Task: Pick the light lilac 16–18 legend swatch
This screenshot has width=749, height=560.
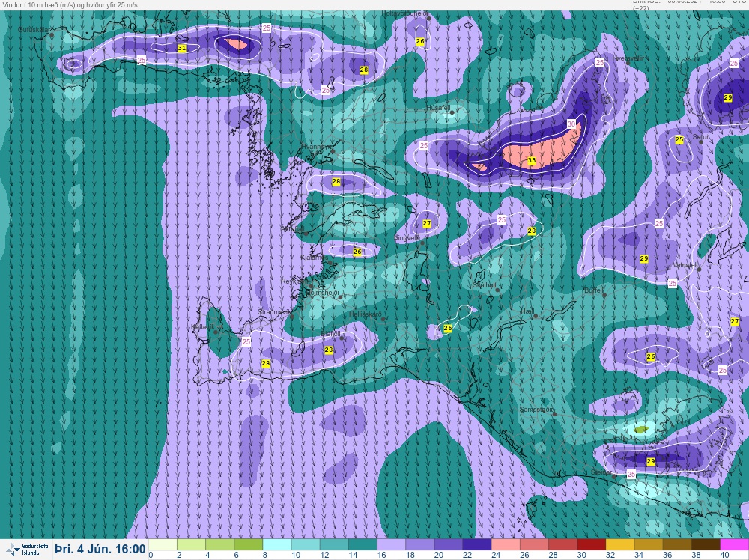Action: [391, 545]
